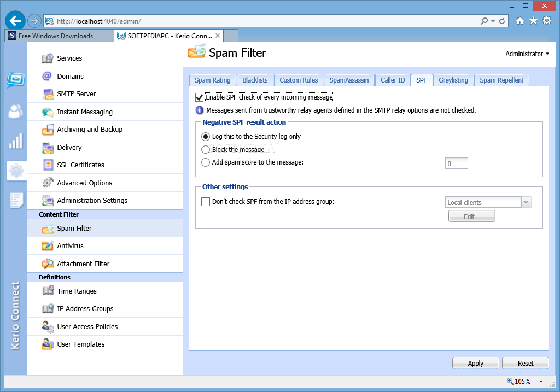Open the mail section in left rail

tap(16, 80)
